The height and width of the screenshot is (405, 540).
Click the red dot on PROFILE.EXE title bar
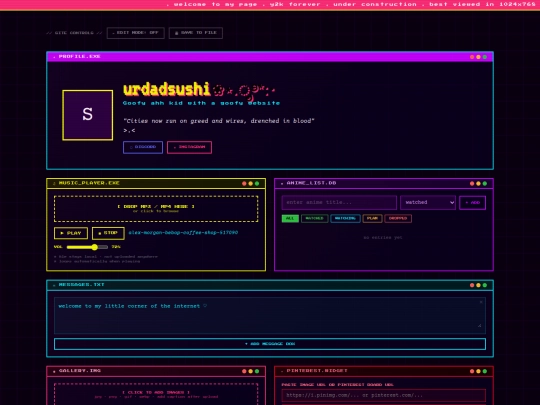click(472, 57)
